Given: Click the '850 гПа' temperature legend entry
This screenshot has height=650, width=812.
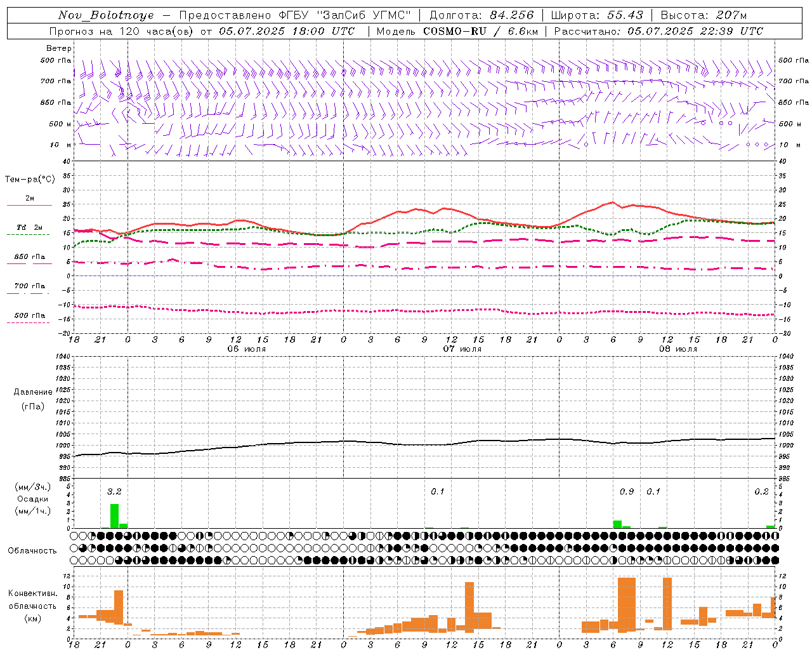Looking at the screenshot, I should click(30, 256).
